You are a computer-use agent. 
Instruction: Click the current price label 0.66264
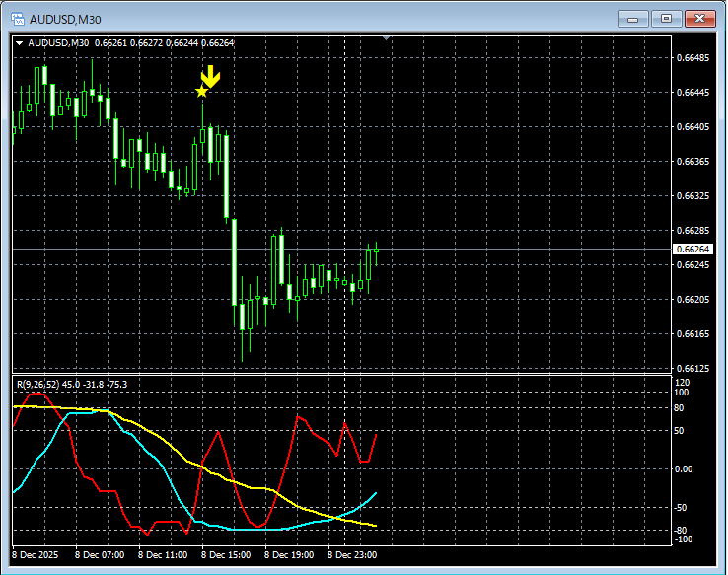(692, 250)
